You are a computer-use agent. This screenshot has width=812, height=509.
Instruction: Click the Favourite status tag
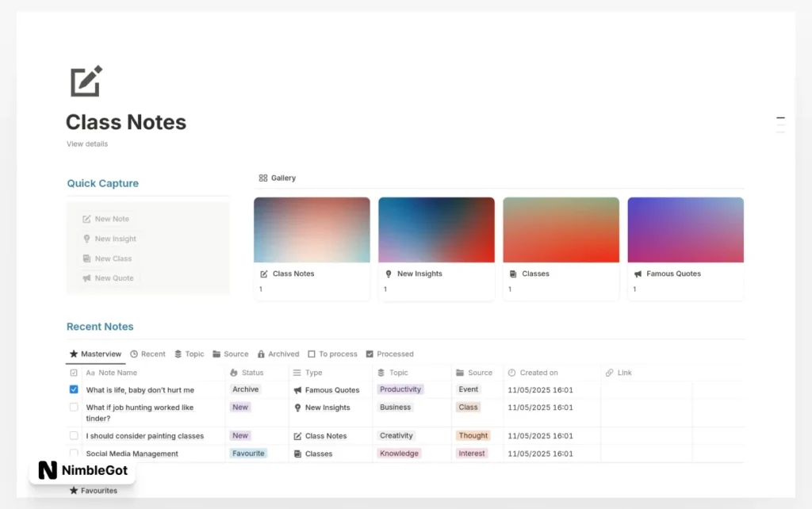point(248,453)
